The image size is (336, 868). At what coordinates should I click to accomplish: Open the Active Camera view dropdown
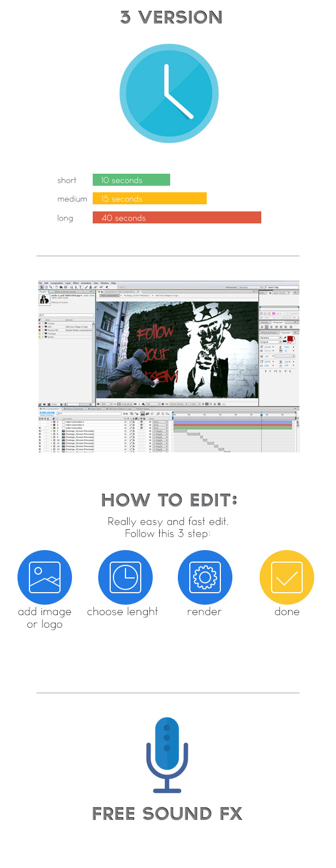177,404
